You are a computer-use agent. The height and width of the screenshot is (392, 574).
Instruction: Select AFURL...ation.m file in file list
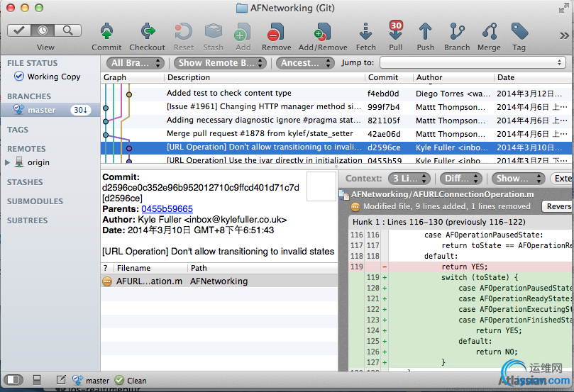[219, 281]
